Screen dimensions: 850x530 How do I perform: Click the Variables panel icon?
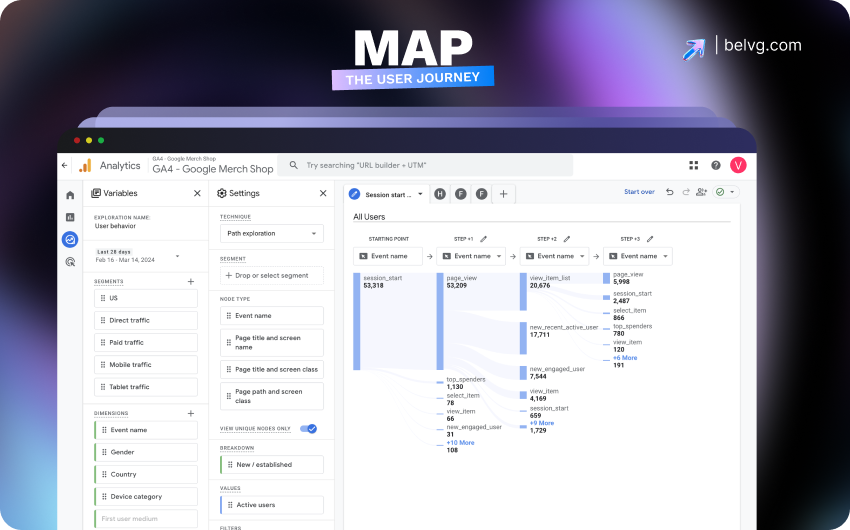(x=96, y=193)
